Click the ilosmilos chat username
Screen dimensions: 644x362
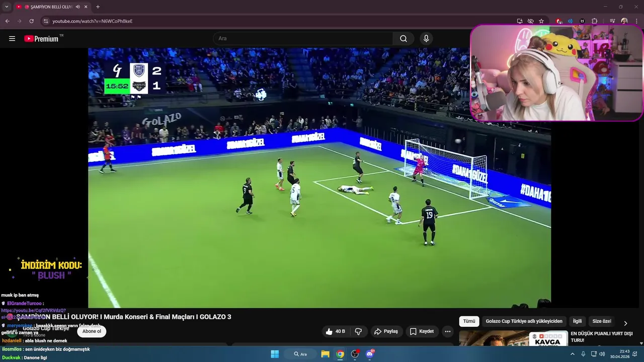click(12, 349)
